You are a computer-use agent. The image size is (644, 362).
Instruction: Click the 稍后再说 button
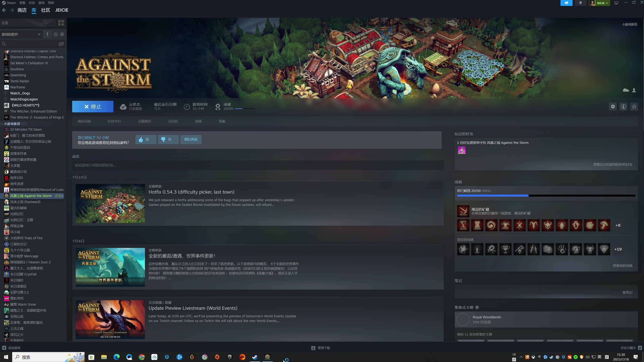191,140
